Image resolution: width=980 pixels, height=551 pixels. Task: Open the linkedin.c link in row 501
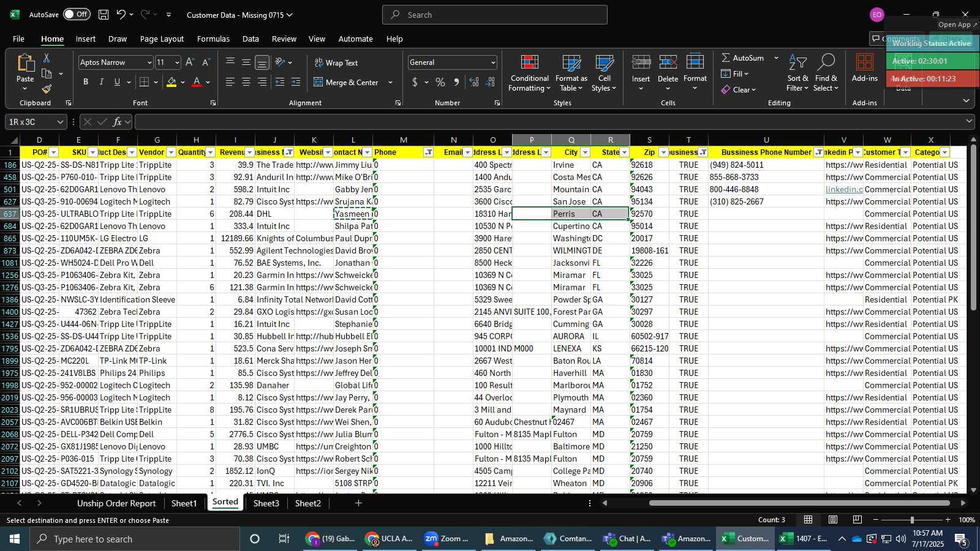(x=844, y=189)
